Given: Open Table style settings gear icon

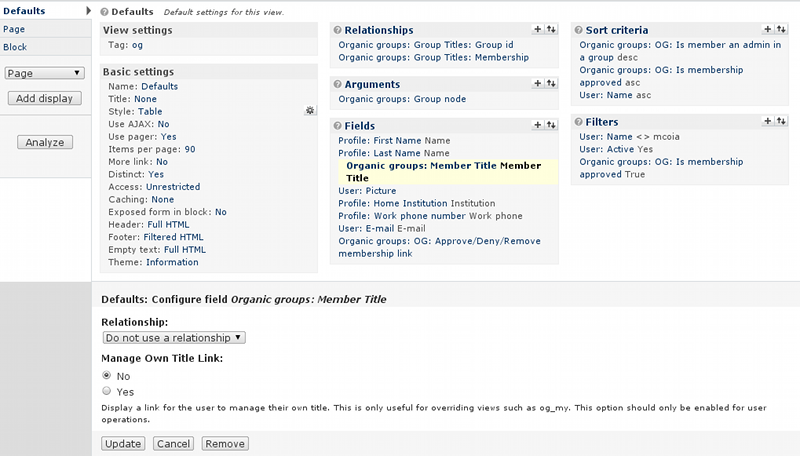Looking at the screenshot, I should click(x=310, y=110).
